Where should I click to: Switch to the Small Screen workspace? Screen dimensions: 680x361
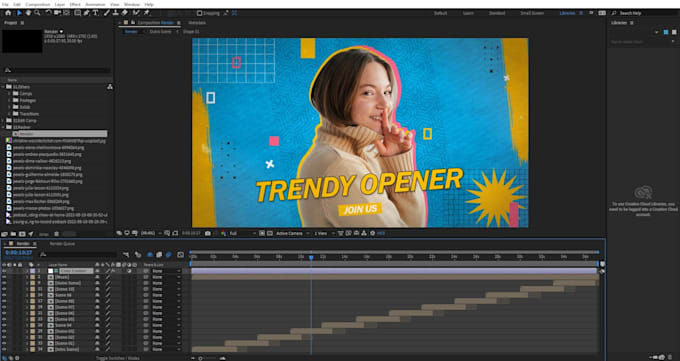(x=532, y=13)
